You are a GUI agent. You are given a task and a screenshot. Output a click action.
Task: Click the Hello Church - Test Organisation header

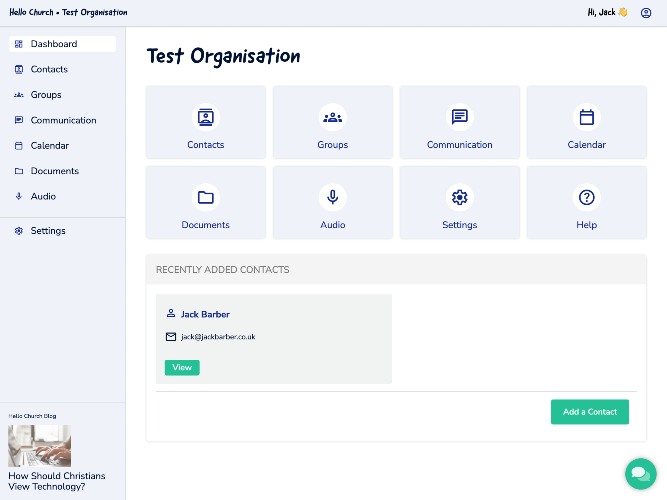(x=68, y=12)
